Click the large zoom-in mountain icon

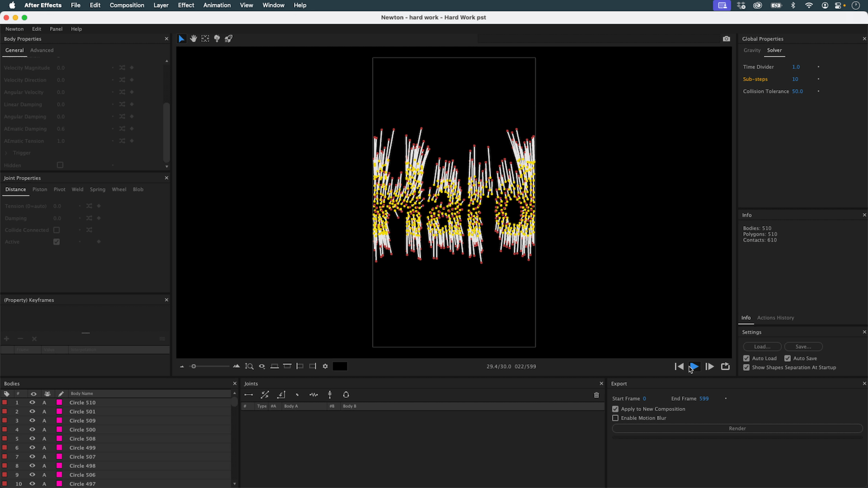pyautogui.click(x=237, y=367)
